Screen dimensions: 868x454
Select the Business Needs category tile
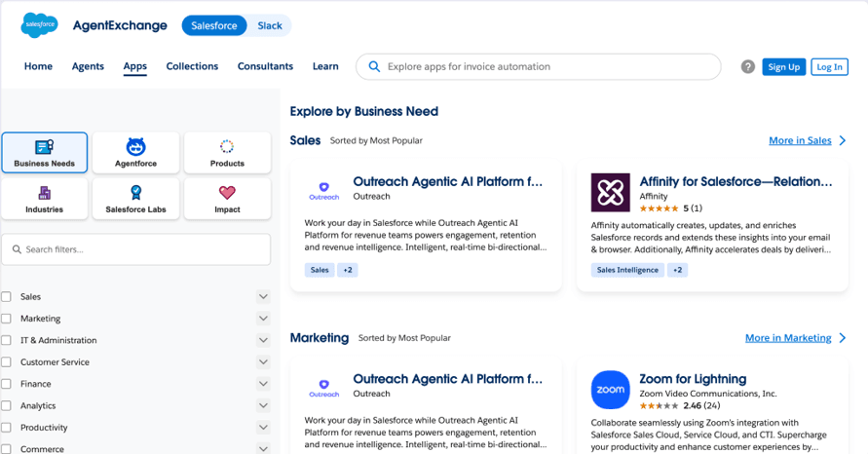coord(44,152)
